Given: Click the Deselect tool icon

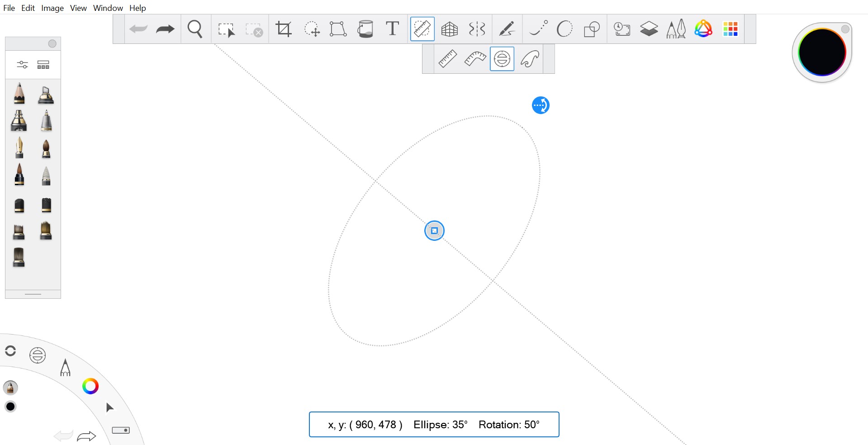Looking at the screenshot, I should coord(254,29).
